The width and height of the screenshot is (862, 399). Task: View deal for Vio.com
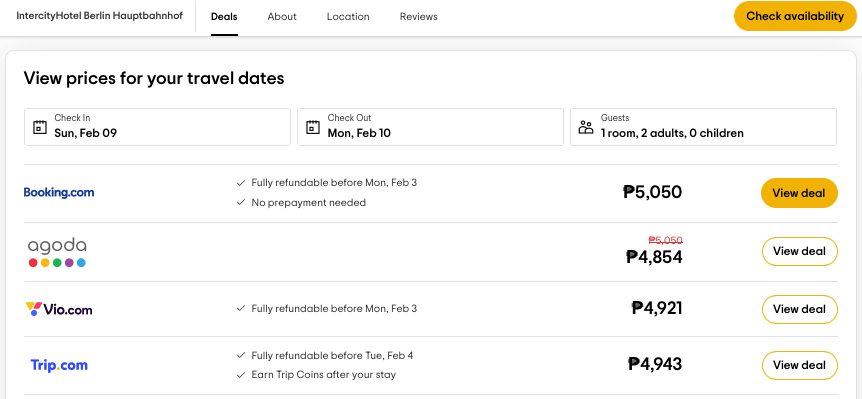pyautogui.click(x=799, y=309)
